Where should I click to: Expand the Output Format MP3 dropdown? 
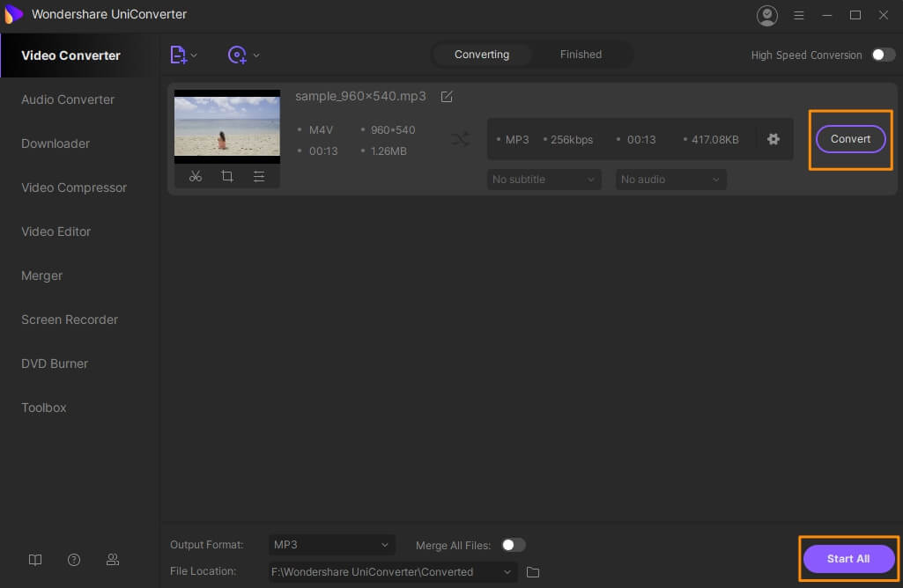[x=331, y=545]
